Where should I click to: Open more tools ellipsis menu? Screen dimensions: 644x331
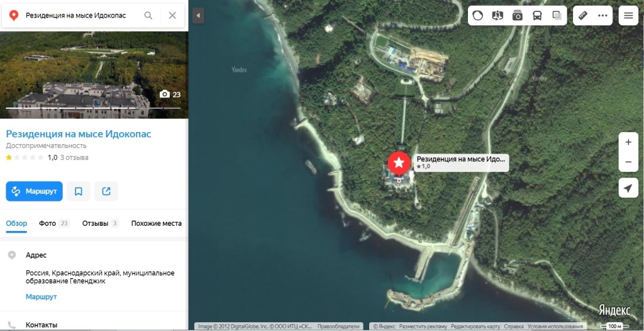(602, 16)
